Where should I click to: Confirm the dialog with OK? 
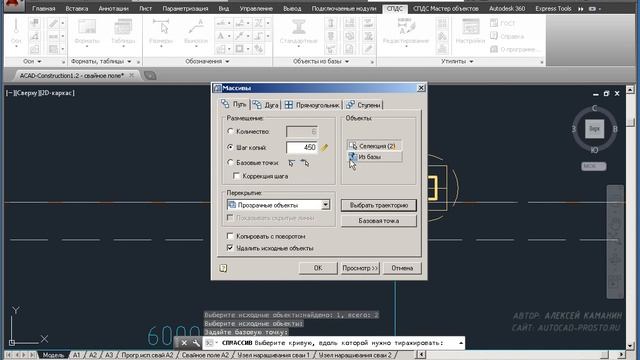pyautogui.click(x=318, y=268)
